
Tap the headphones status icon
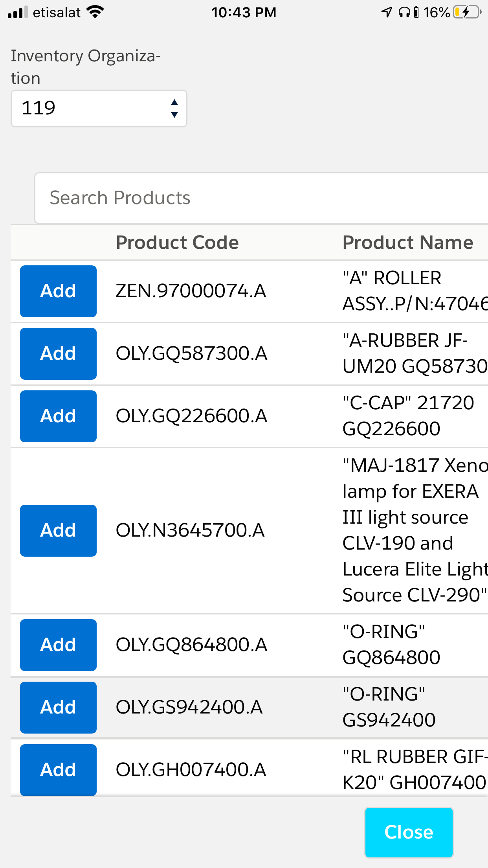click(x=404, y=12)
